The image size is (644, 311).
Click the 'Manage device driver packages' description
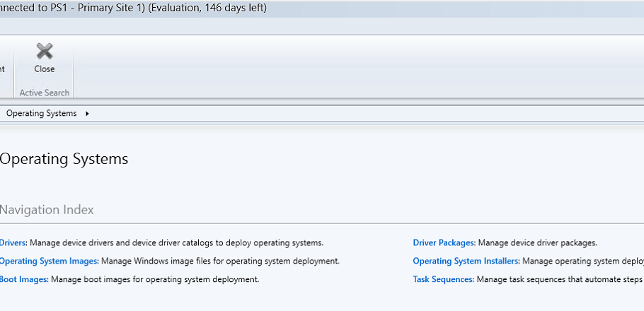coord(537,242)
